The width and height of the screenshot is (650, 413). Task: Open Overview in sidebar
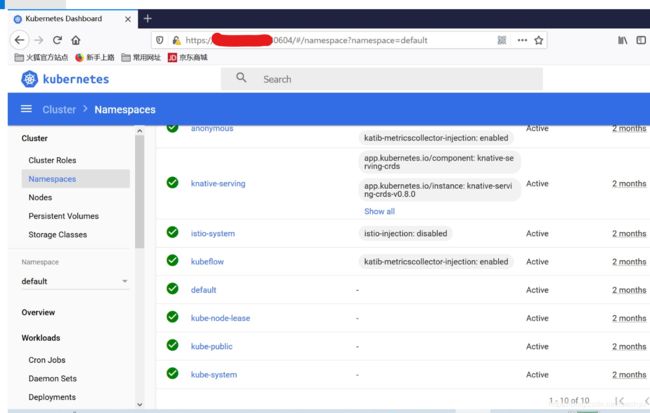pos(38,312)
